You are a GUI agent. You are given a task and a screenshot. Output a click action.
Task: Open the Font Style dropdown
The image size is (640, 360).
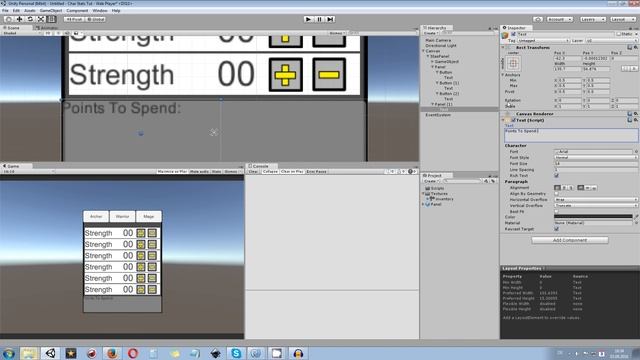click(x=596, y=158)
